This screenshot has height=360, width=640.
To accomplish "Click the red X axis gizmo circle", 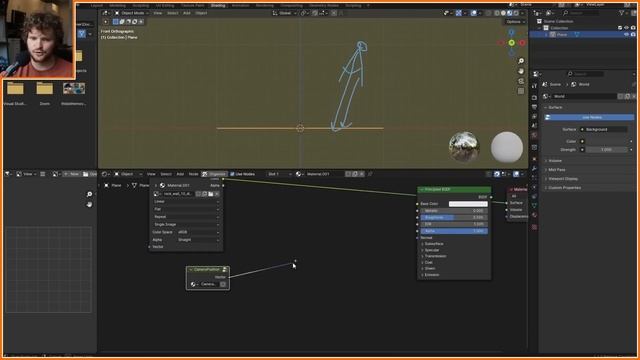I will [522, 43].
